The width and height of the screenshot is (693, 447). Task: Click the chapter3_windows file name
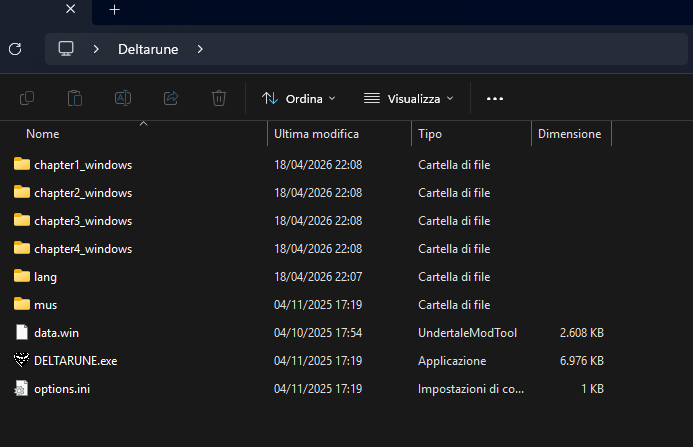[x=83, y=221]
